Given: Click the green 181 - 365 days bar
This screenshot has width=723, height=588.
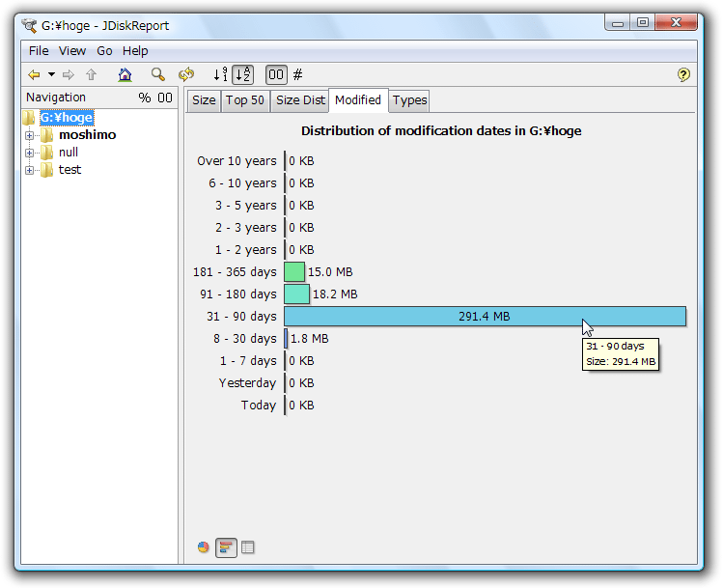Looking at the screenshot, I should [294, 271].
